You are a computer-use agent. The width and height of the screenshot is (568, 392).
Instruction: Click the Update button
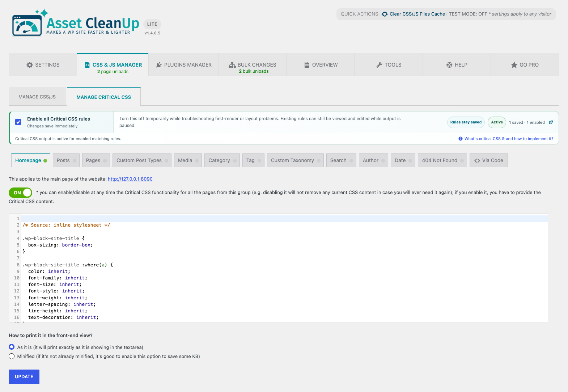tap(24, 377)
